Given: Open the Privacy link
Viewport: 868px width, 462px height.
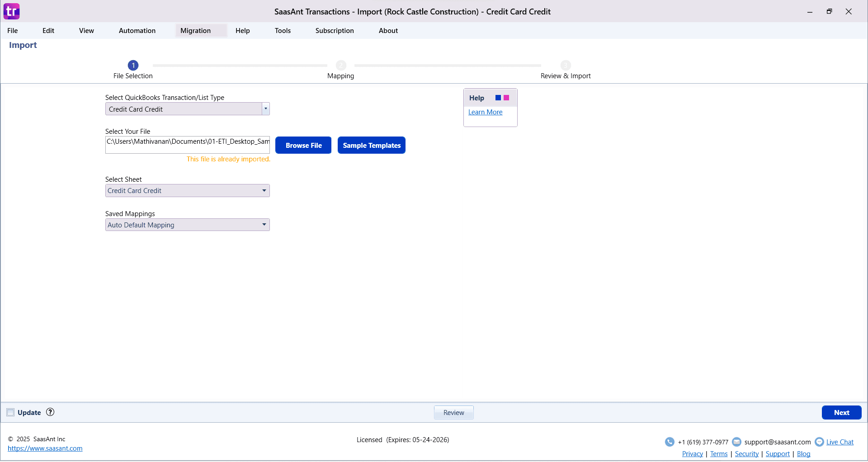Looking at the screenshot, I should click(x=693, y=454).
